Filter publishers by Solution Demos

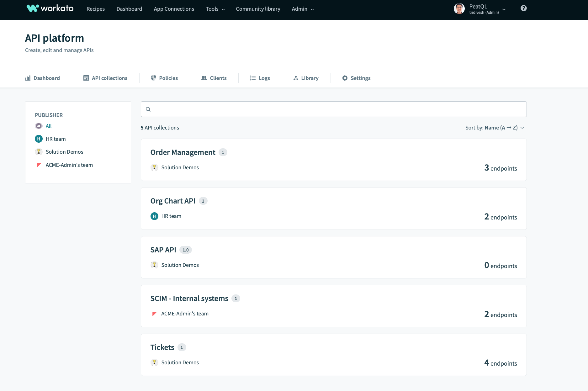coord(65,152)
